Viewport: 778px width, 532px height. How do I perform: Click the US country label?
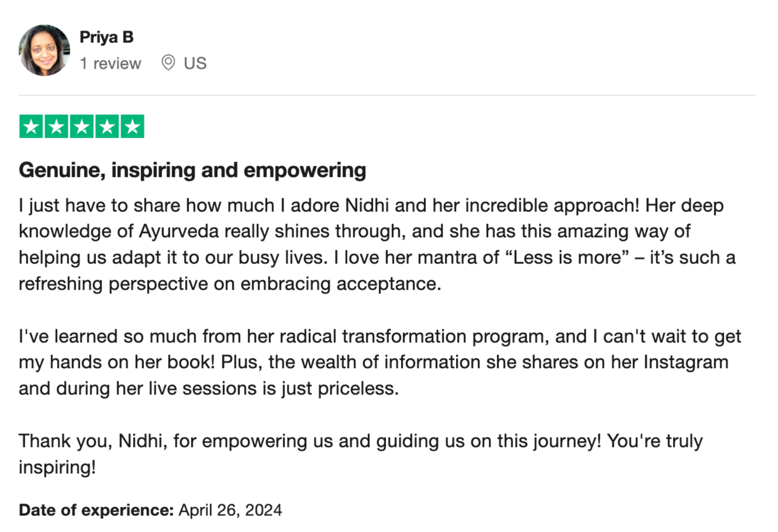click(x=195, y=63)
